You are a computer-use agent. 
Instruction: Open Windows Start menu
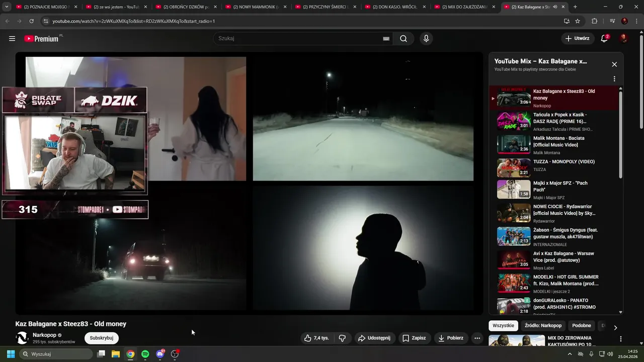(x=11, y=354)
